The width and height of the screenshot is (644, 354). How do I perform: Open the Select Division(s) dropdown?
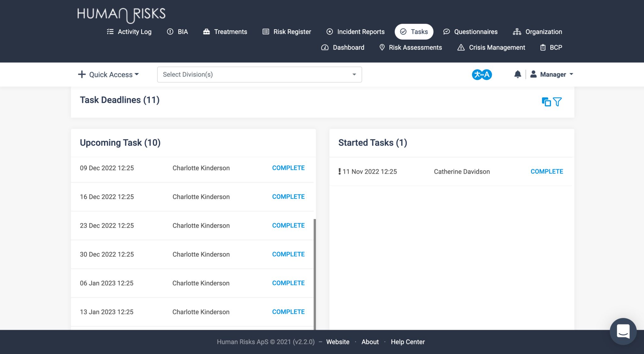(259, 74)
